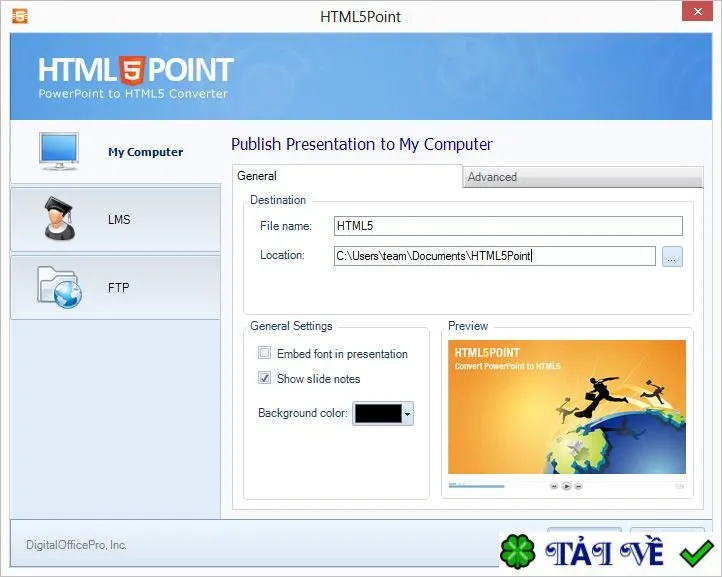Open the General tab
The image size is (722, 577).
pyautogui.click(x=347, y=176)
